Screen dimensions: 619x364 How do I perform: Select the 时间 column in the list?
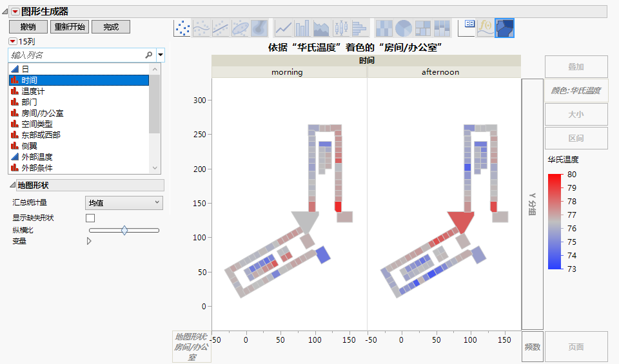(79, 80)
